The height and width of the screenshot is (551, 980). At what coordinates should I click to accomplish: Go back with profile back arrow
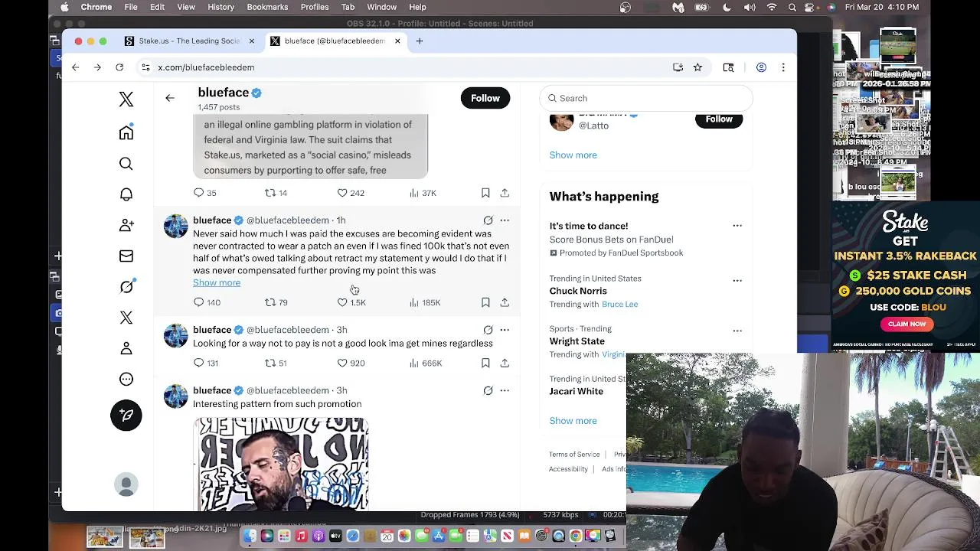pos(170,98)
